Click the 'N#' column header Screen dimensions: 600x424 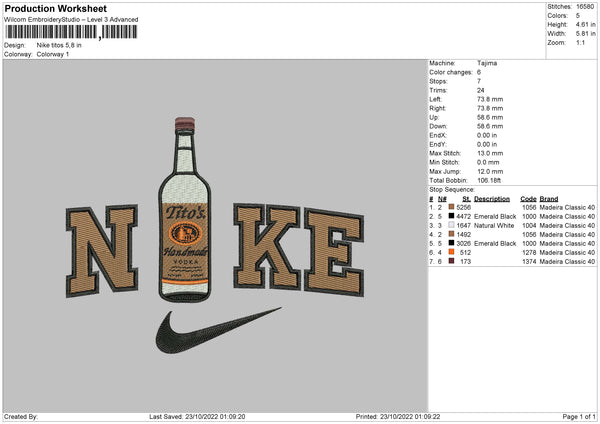pos(442,199)
